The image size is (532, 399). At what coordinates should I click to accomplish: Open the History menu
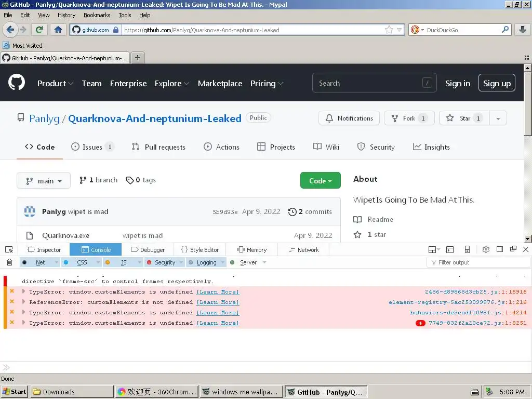[66, 15]
